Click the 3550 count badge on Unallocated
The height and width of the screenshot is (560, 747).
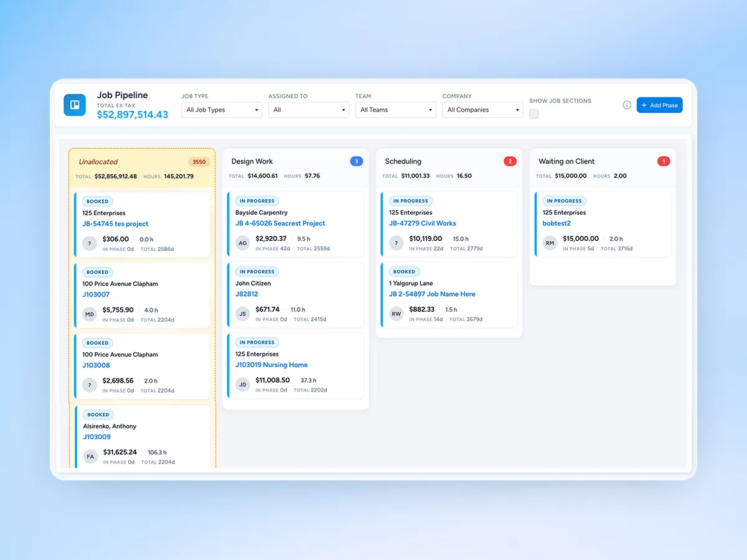tap(199, 162)
